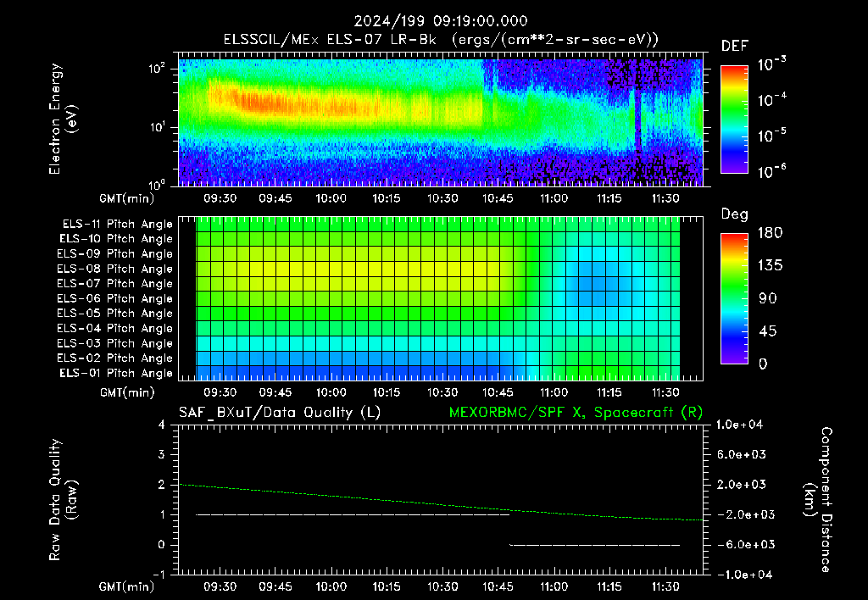Click the 09:30 tick label under the bottom plot

click(x=220, y=586)
